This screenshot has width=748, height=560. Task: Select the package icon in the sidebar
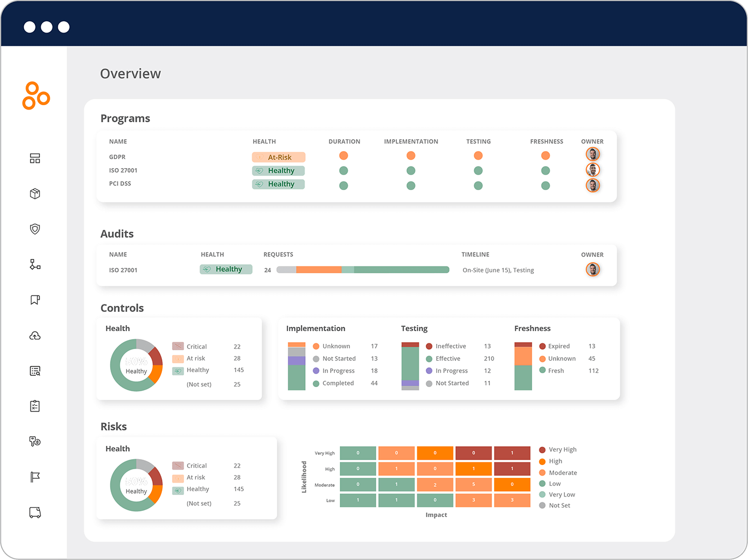point(34,193)
